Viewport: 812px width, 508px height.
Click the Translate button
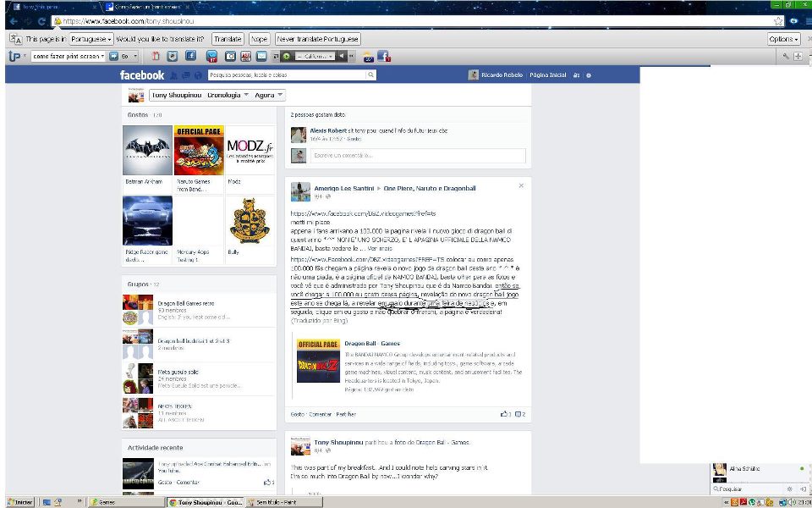point(227,39)
